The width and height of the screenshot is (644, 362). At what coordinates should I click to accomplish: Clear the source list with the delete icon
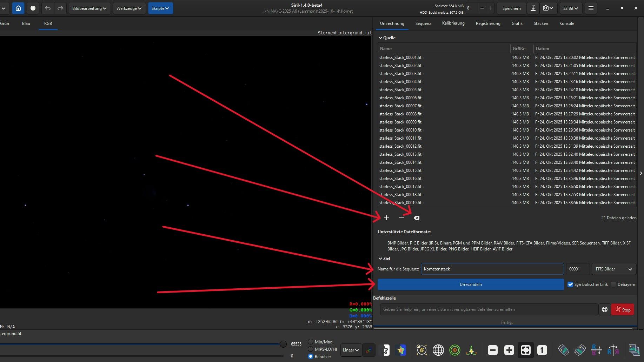(417, 218)
